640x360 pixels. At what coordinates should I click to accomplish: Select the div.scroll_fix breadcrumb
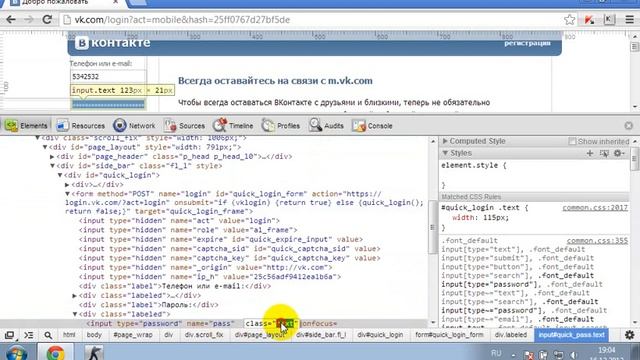coord(204,335)
